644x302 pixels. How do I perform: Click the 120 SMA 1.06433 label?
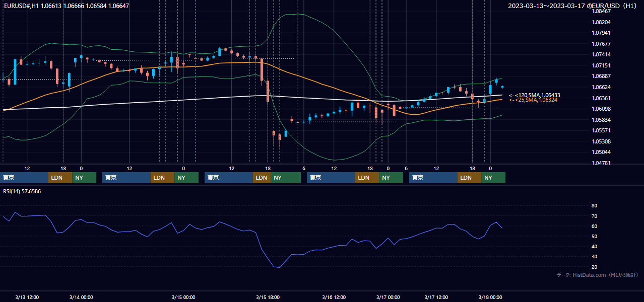coord(535,95)
